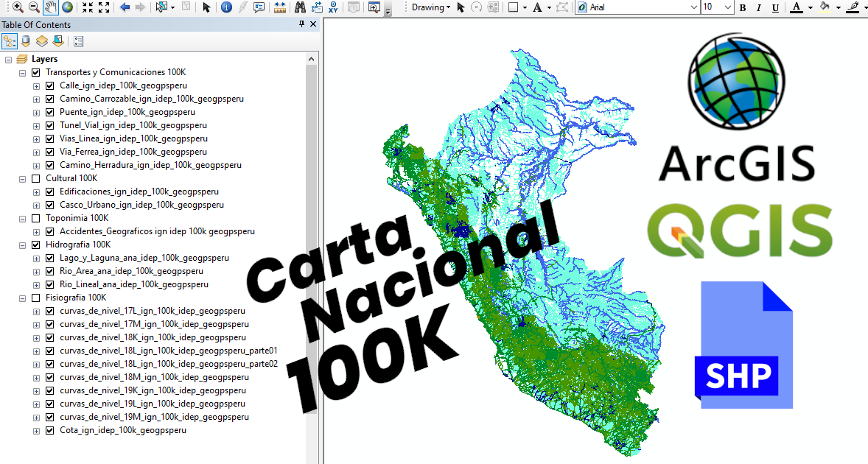Open the font family dropdown showing Arial
The height and width of the screenshot is (464, 868).
[693, 7]
